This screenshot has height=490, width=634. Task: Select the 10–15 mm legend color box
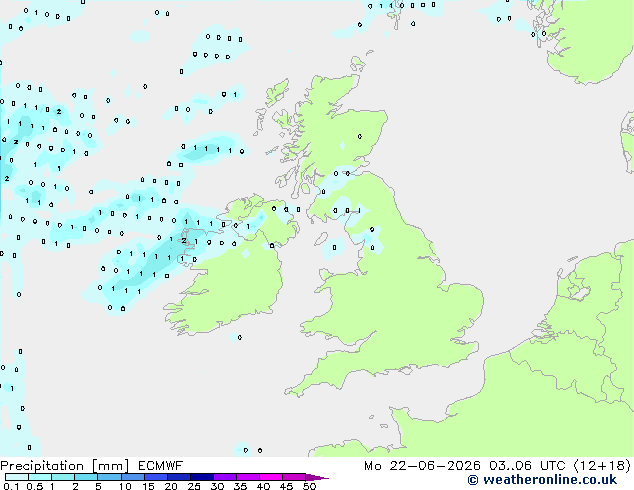click(x=132, y=477)
